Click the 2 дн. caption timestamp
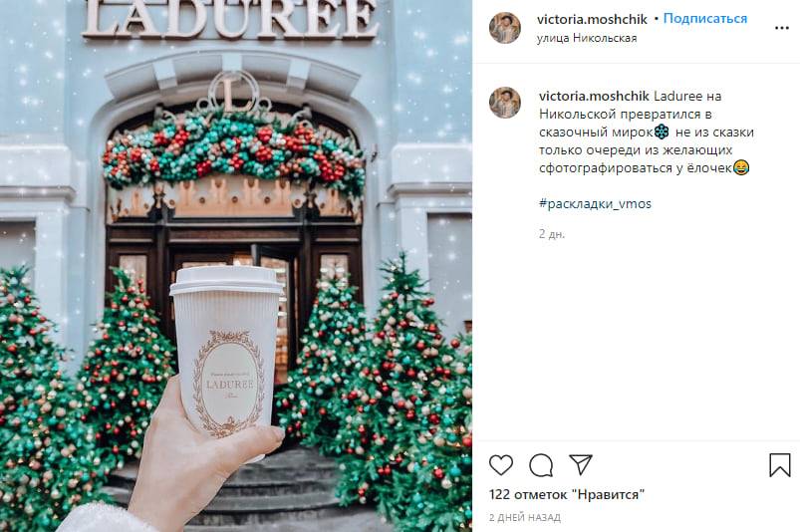The image size is (800, 532). click(x=552, y=234)
